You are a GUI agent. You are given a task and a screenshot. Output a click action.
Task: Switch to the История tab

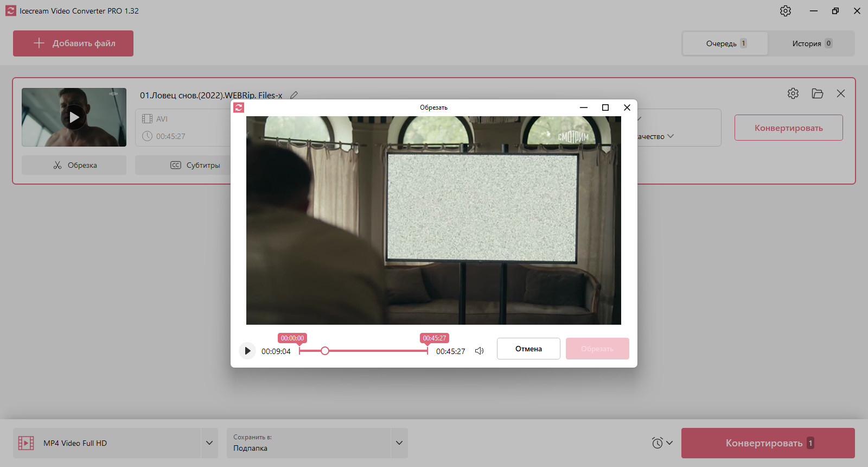coord(811,43)
